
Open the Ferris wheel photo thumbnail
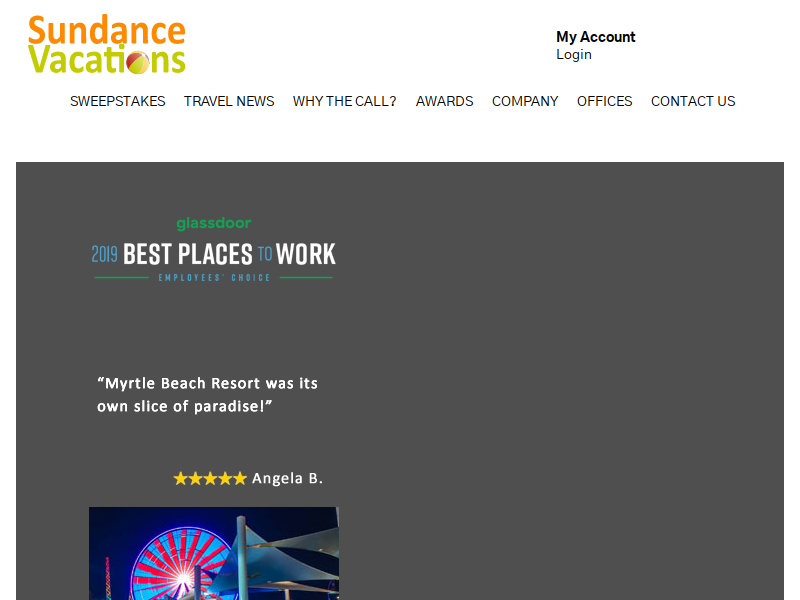click(x=214, y=554)
